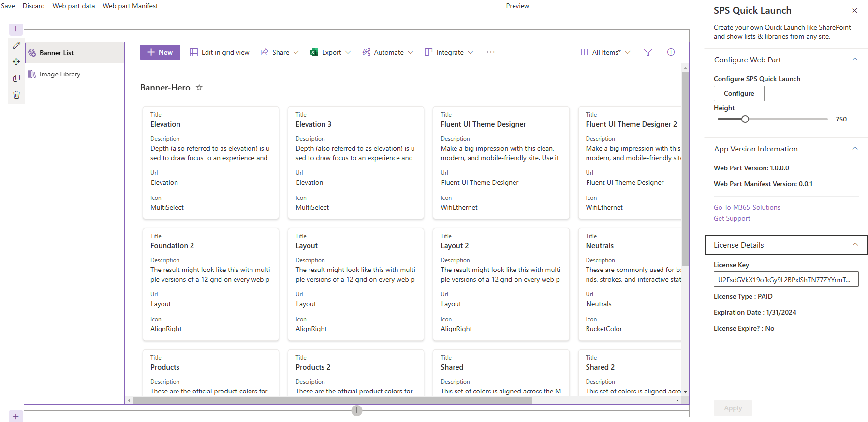Click the BucketColor icon value
The height and width of the screenshot is (422, 868).
604,329
